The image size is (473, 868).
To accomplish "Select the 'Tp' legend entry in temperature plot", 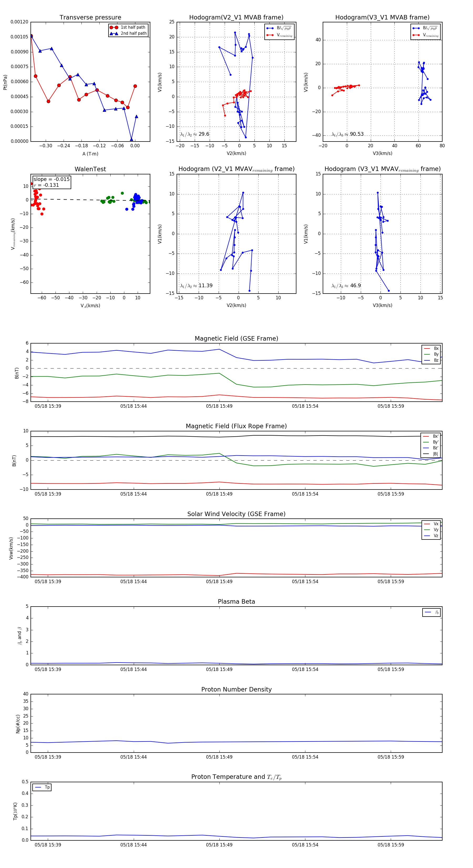I will (x=42, y=787).
